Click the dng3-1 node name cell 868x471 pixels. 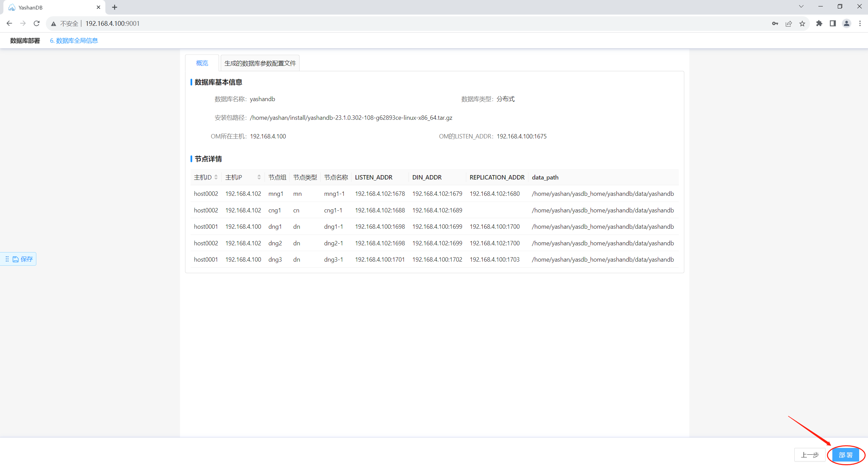(x=333, y=260)
